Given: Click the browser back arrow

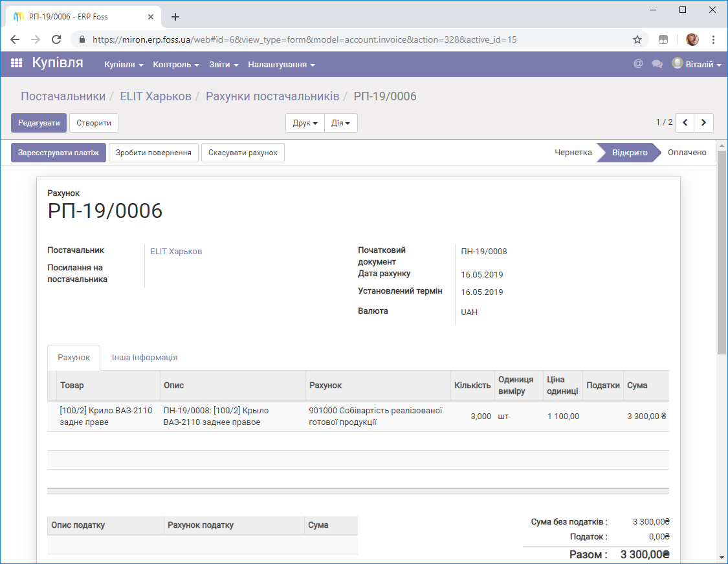Looking at the screenshot, I should click(x=15, y=39).
